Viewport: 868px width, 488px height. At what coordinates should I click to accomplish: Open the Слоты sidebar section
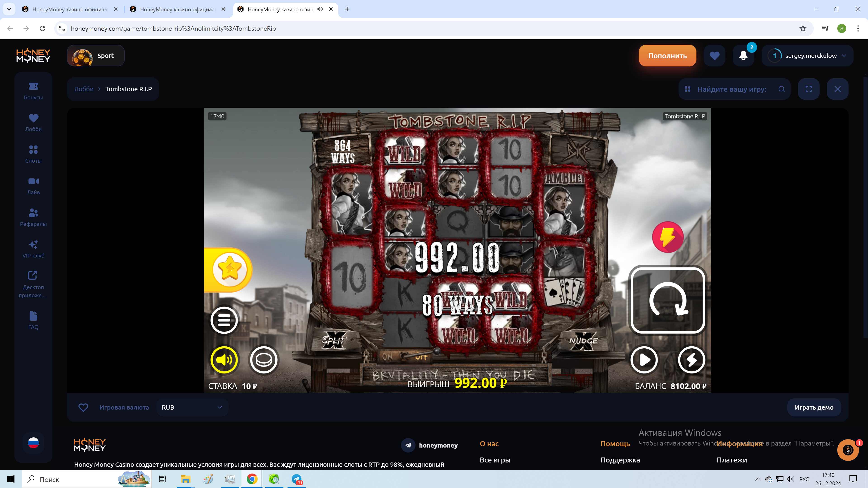pos(33,154)
